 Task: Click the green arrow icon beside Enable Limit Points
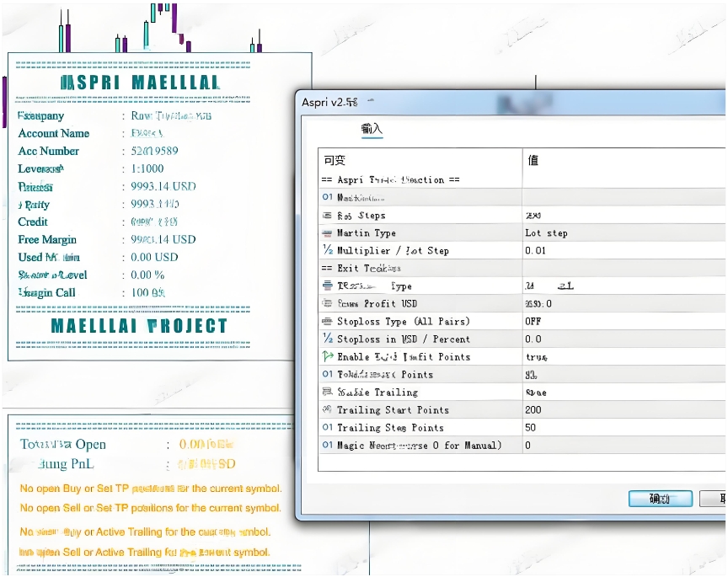328,357
